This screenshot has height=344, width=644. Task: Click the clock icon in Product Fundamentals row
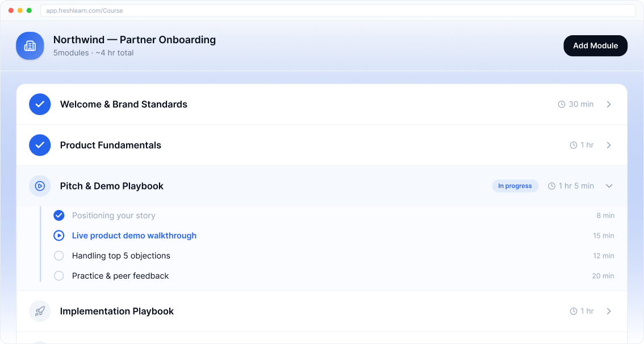(x=574, y=145)
